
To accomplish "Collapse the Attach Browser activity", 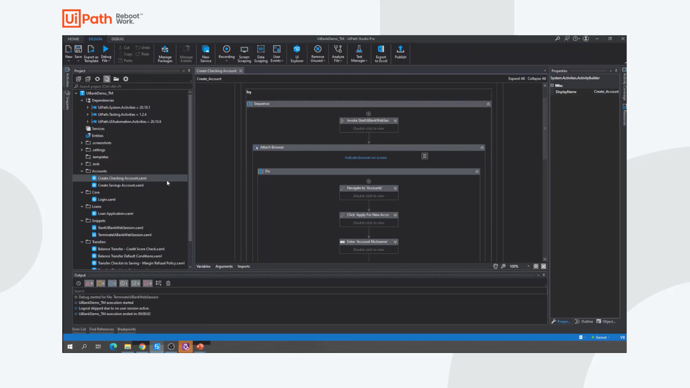I will [x=482, y=148].
